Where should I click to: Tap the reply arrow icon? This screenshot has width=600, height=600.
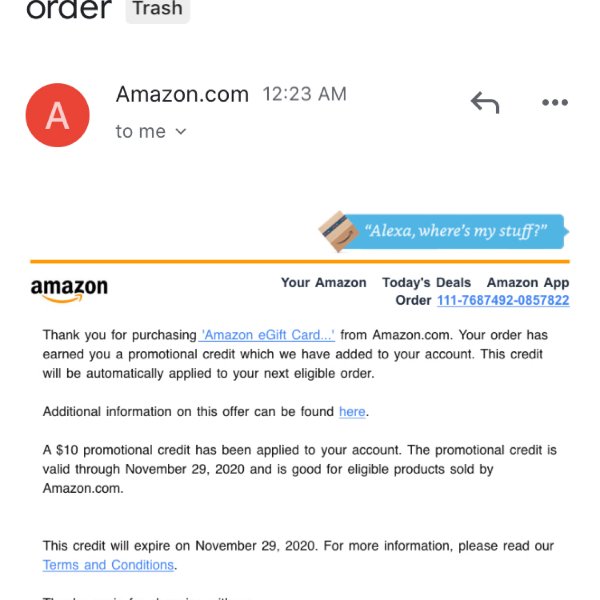coord(485,102)
